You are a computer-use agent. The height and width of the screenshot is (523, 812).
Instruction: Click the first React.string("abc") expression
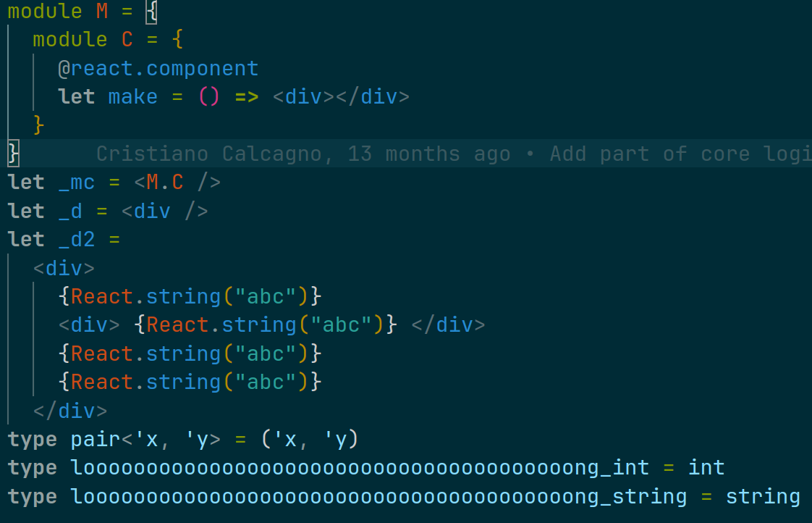click(x=190, y=296)
